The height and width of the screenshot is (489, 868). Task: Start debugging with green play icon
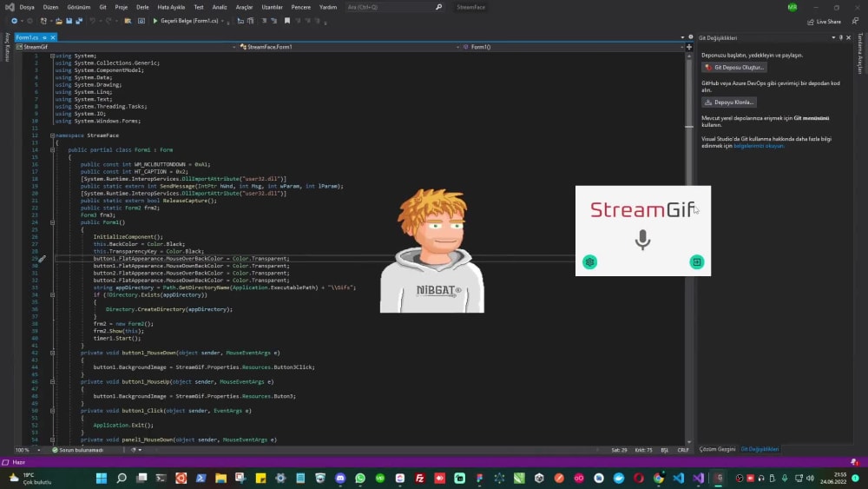pyautogui.click(x=155, y=21)
